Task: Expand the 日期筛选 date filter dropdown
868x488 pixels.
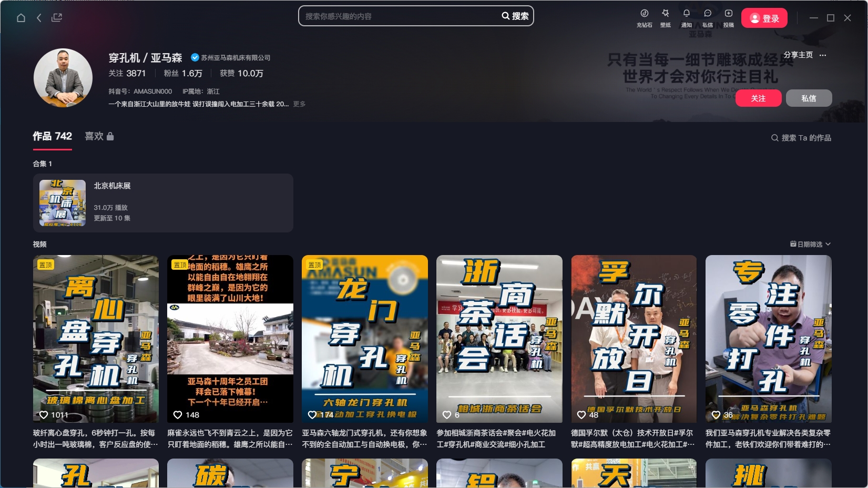Action: click(810, 244)
